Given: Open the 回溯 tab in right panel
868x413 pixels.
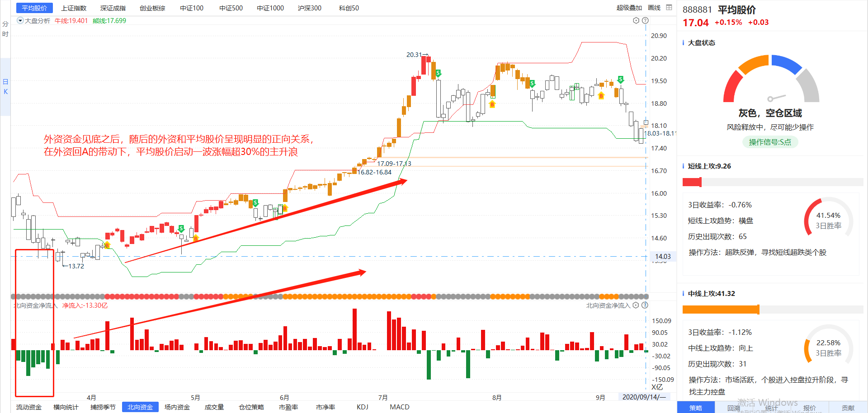Looking at the screenshot, I should pos(734,408).
